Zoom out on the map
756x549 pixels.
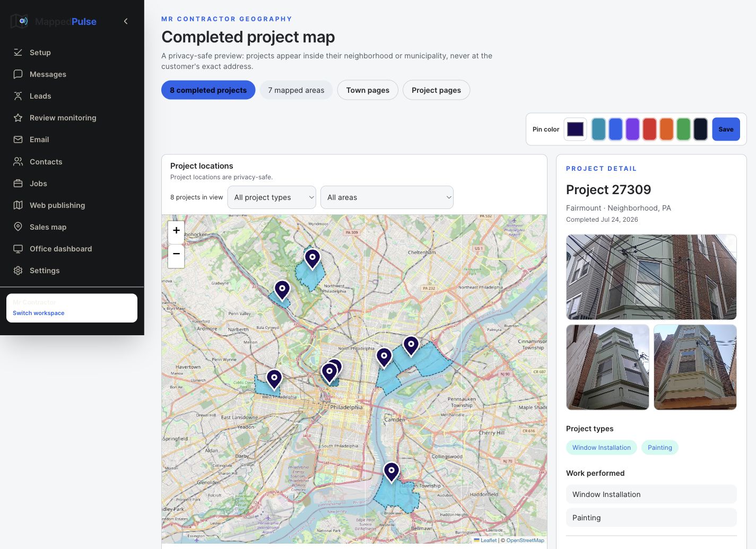click(x=176, y=254)
